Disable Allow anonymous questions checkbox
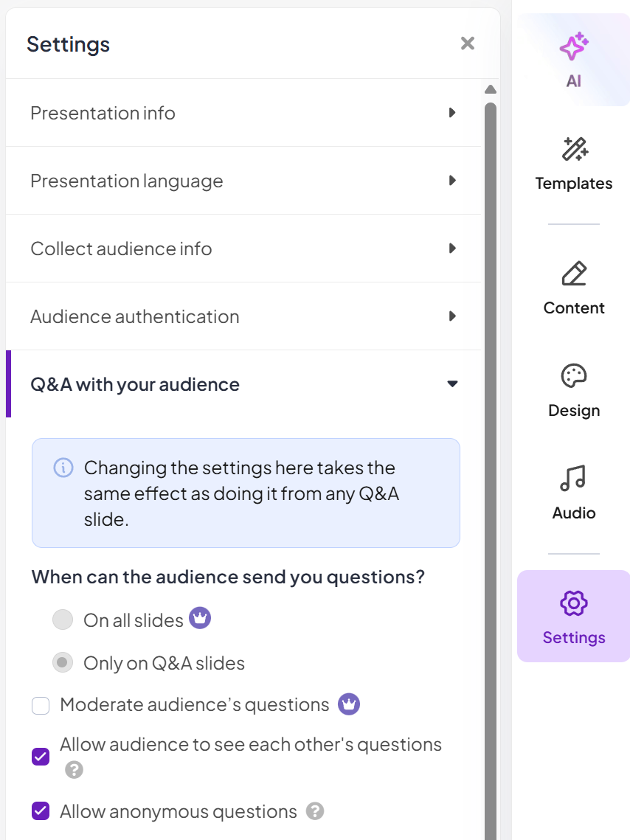The height and width of the screenshot is (840, 630). [x=41, y=812]
